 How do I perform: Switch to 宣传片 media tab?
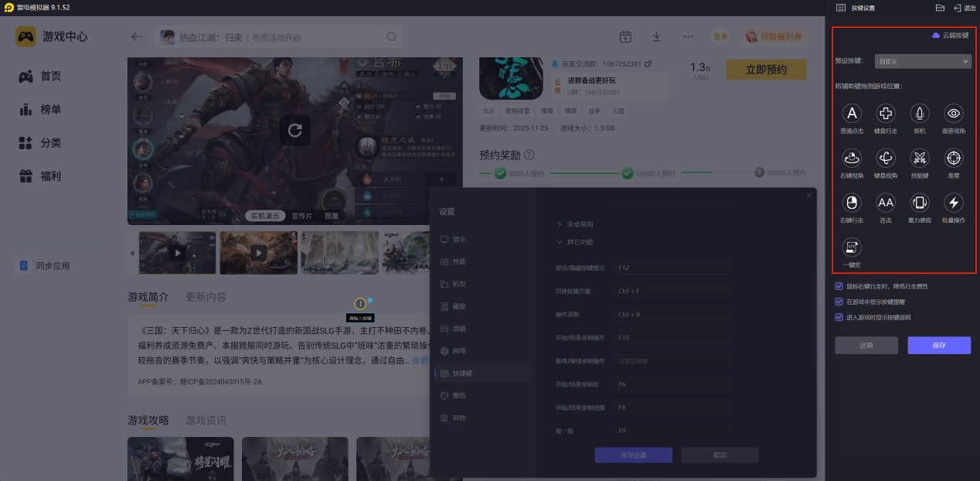pos(301,216)
